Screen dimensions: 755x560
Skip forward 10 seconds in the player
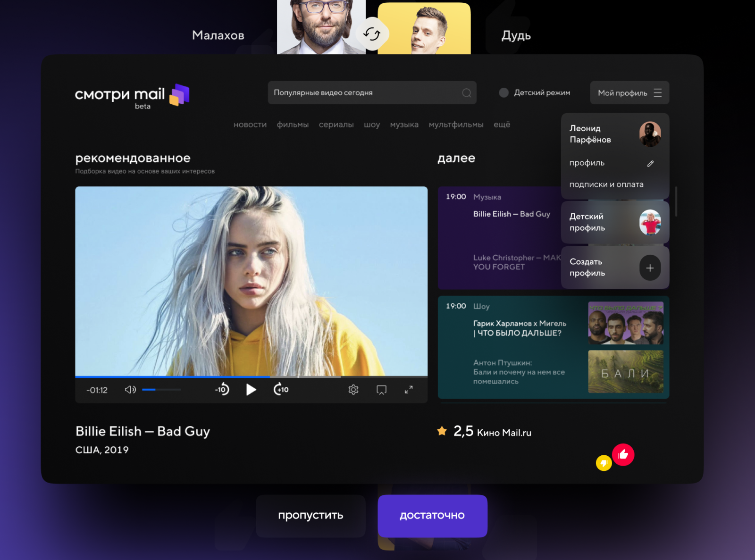click(x=281, y=390)
